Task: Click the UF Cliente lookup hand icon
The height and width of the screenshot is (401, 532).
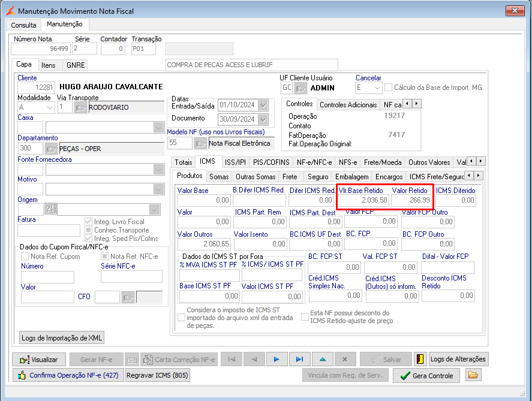Action: 300,88
